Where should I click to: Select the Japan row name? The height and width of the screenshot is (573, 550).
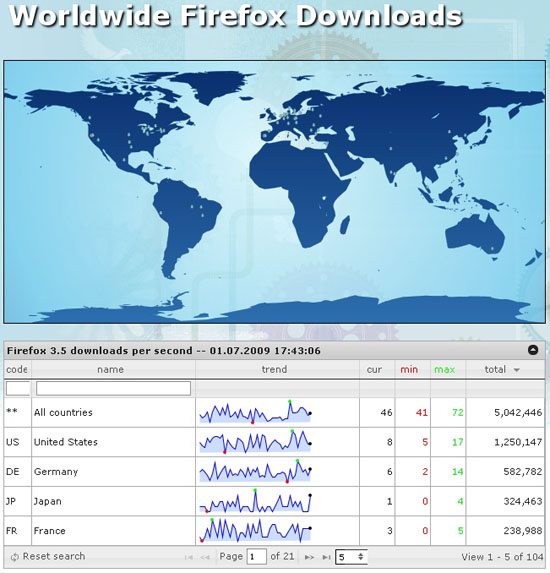pos(48,501)
